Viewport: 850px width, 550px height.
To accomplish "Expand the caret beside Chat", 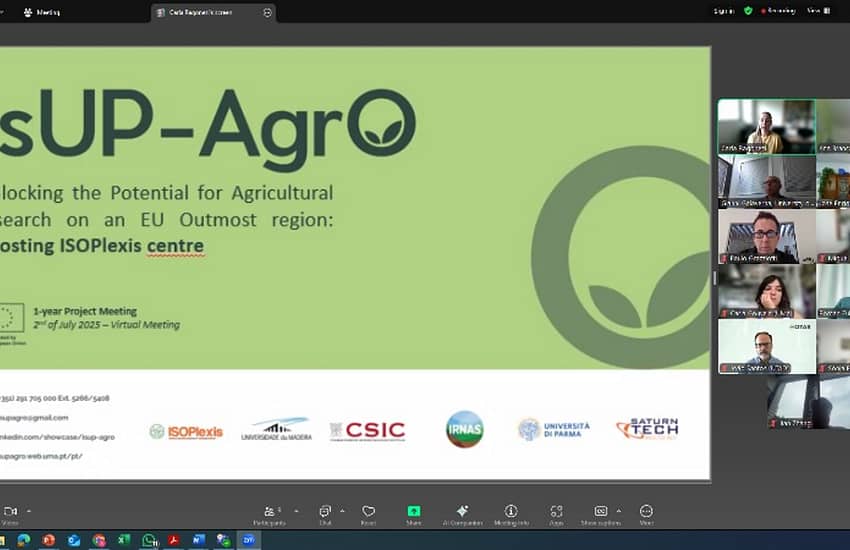I will click(342, 511).
